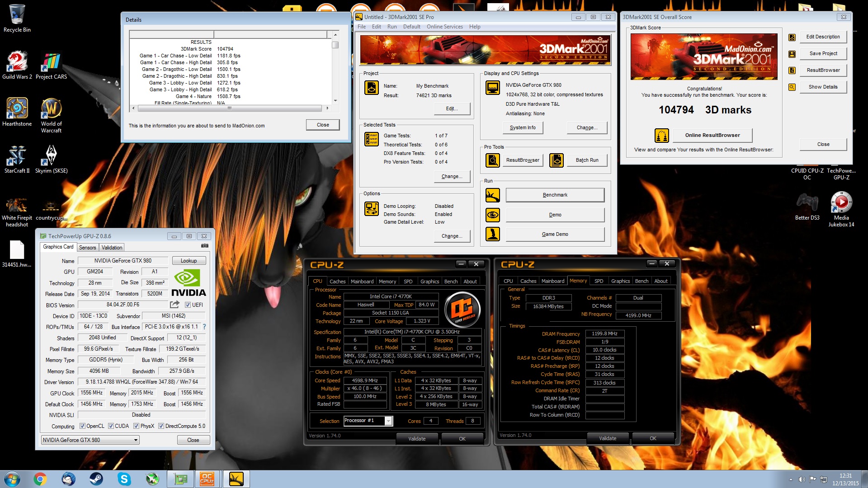Image resolution: width=868 pixels, height=488 pixels.
Task: Click the GPU-Z BIOS export share icon
Action: 175,305
